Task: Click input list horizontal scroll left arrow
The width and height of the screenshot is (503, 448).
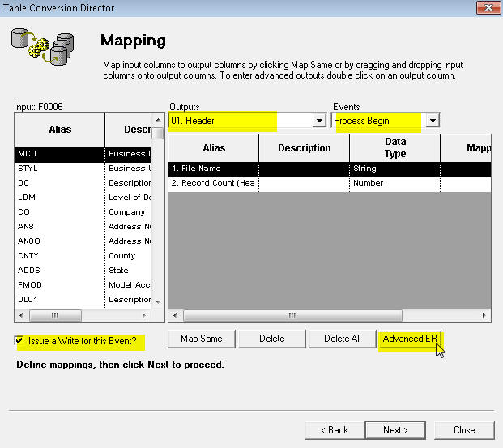Action: (21, 315)
